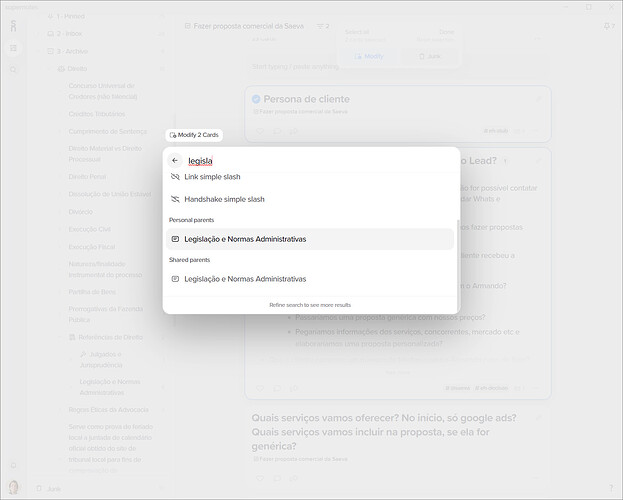The width and height of the screenshot is (623, 500).
Task: Open the 'Quais serviços vamos oferecer?' card title
Action: tap(384, 432)
